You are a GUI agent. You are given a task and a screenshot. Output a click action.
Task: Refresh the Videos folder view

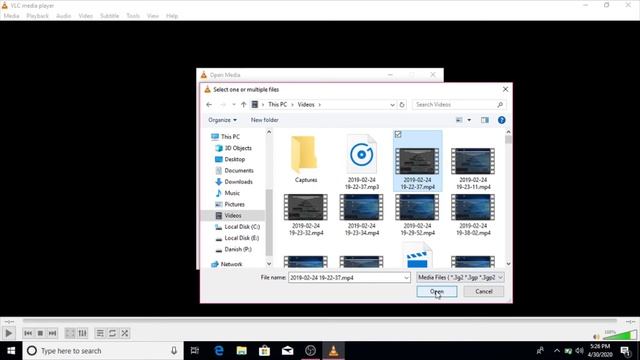(402, 104)
